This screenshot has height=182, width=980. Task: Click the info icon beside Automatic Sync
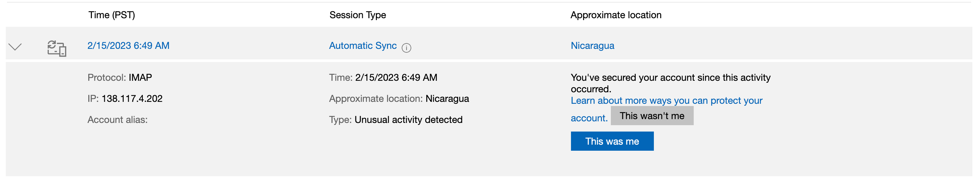(x=406, y=48)
